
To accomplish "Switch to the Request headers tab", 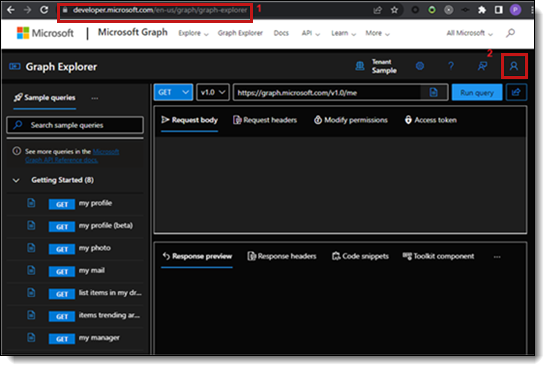I will pyautogui.click(x=265, y=120).
